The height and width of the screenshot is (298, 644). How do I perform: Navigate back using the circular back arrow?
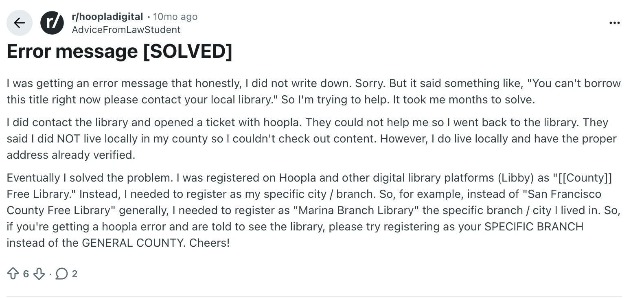pyautogui.click(x=19, y=22)
